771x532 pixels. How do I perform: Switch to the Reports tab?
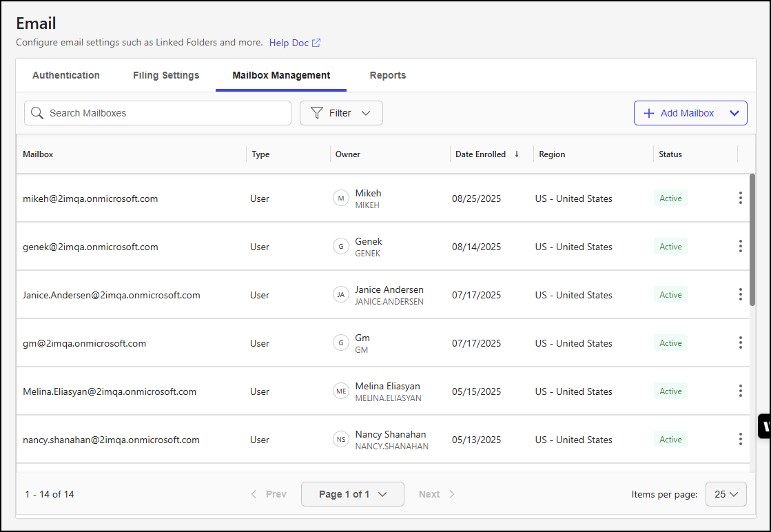point(387,75)
